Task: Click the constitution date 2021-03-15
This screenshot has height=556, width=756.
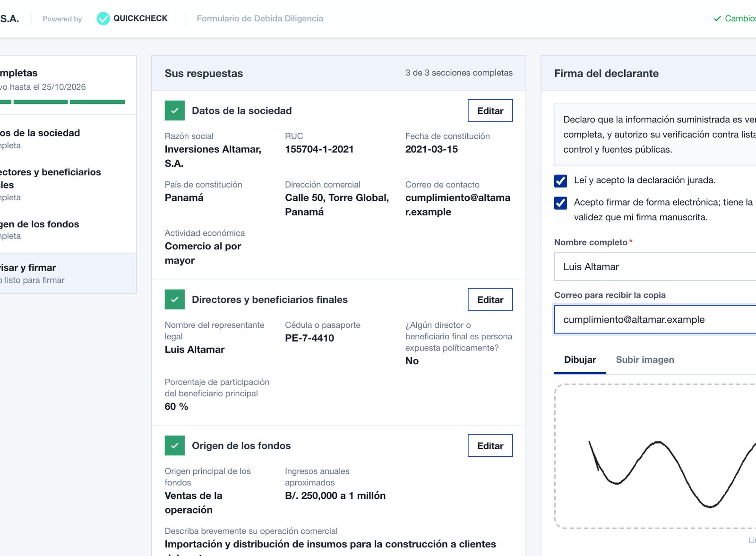Action: coord(431,149)
